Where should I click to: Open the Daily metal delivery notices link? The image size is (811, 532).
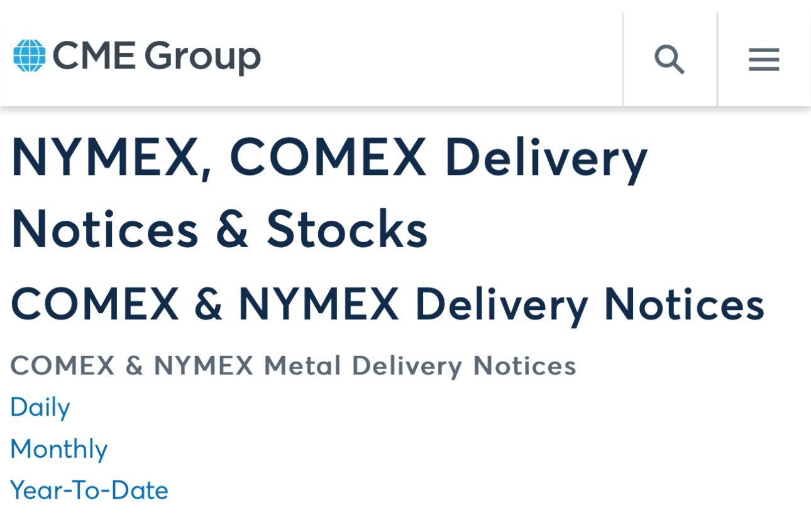pyautogui.click(x=40, y=407)
